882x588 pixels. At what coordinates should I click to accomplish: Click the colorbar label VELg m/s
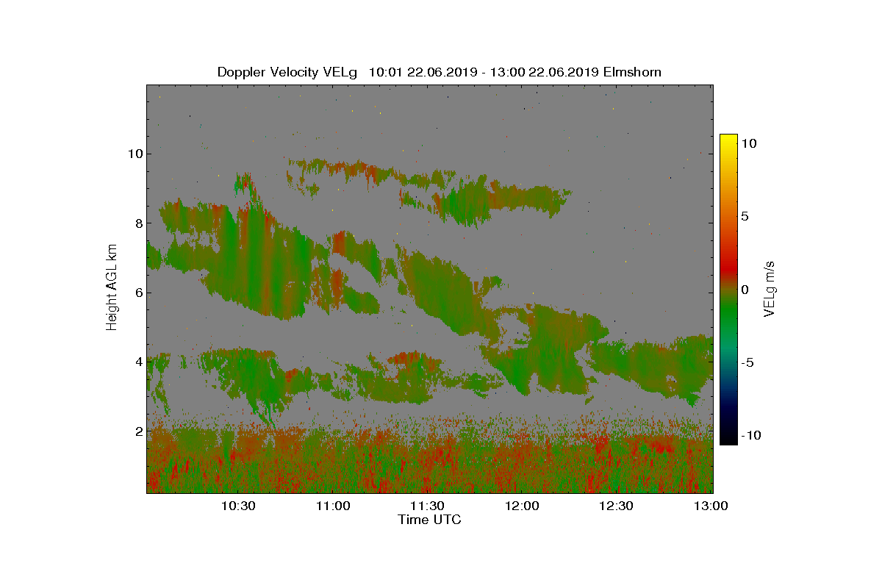(x=770, y=288)
